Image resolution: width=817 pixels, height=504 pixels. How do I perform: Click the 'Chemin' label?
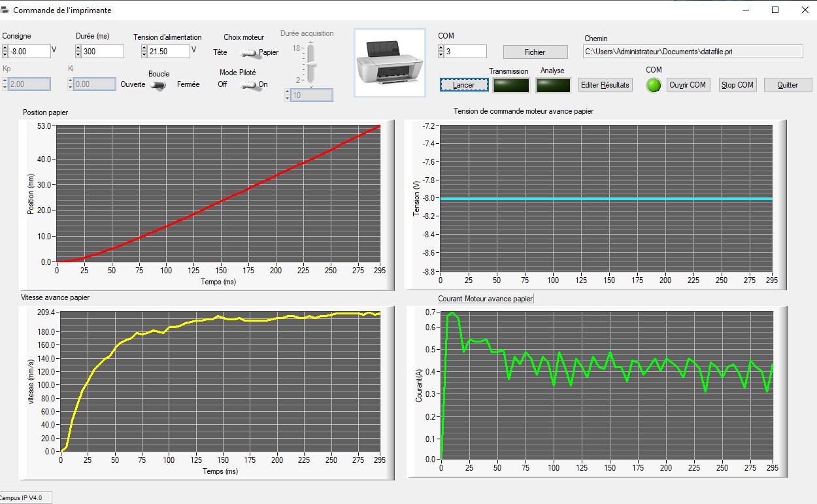point(596,39)
